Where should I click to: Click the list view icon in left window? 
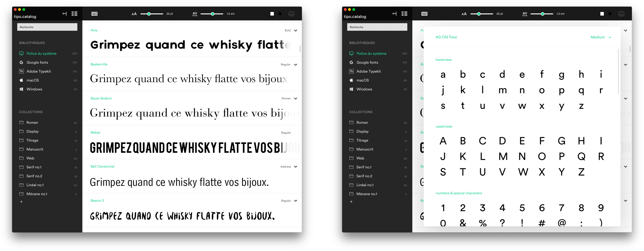pyautogui.click(x=74, y=14)
